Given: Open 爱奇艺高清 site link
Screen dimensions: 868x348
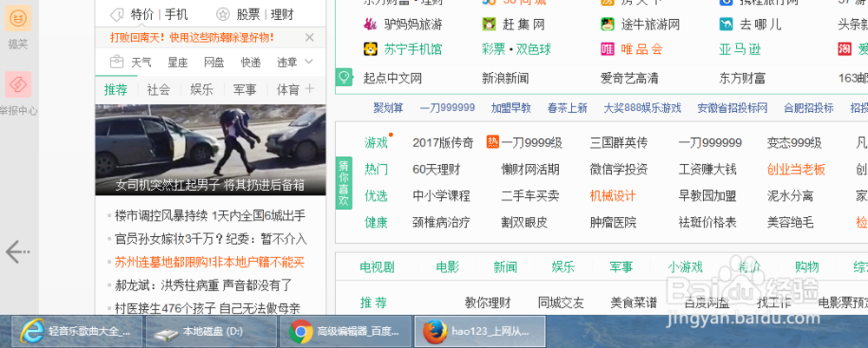Looking at the screenshot, I should (630, 78).
